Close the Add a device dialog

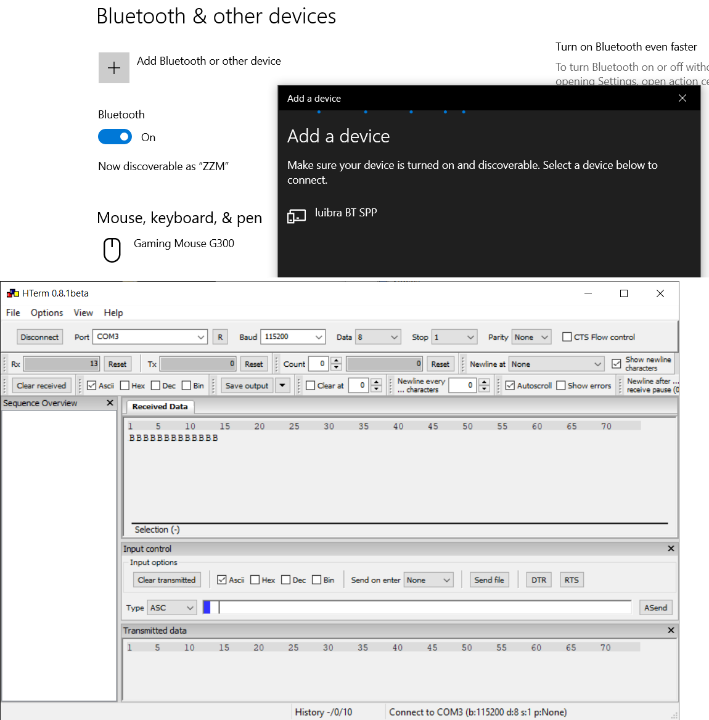pos(682,98)
